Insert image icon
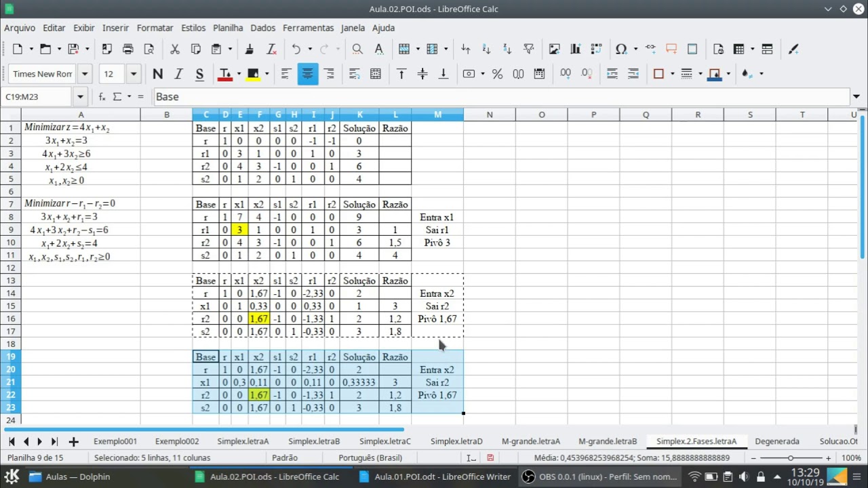Image resolution: width=868 pixels, height=488 pixels. coord(555,49)
